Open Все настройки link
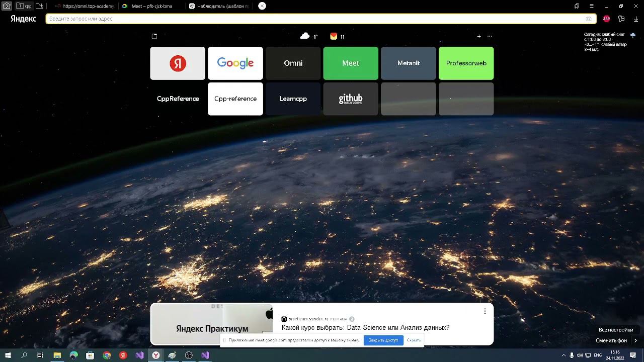This screenshot has height=362, width=644. [x=616, y=330]
